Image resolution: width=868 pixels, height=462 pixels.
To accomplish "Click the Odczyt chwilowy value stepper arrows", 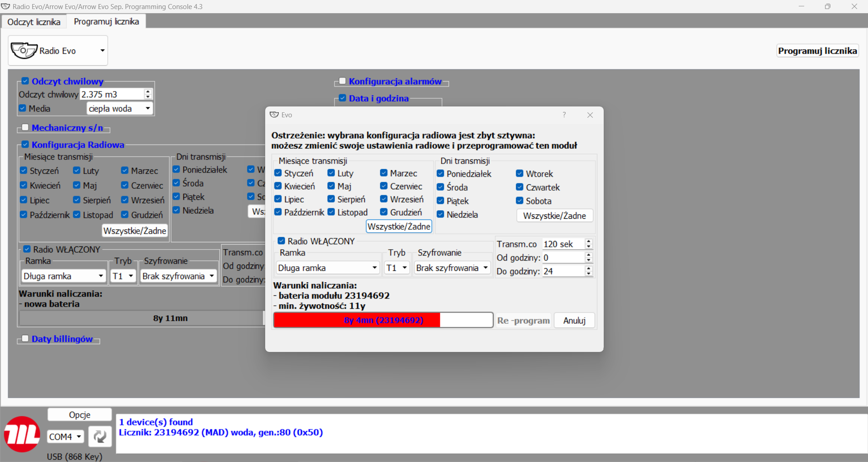I will coord(148,94).
